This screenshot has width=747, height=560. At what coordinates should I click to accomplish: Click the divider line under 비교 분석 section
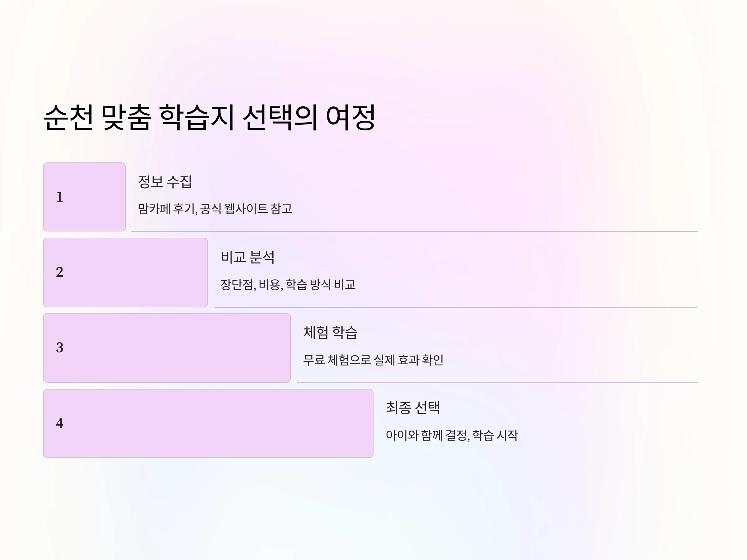(456, 307)
